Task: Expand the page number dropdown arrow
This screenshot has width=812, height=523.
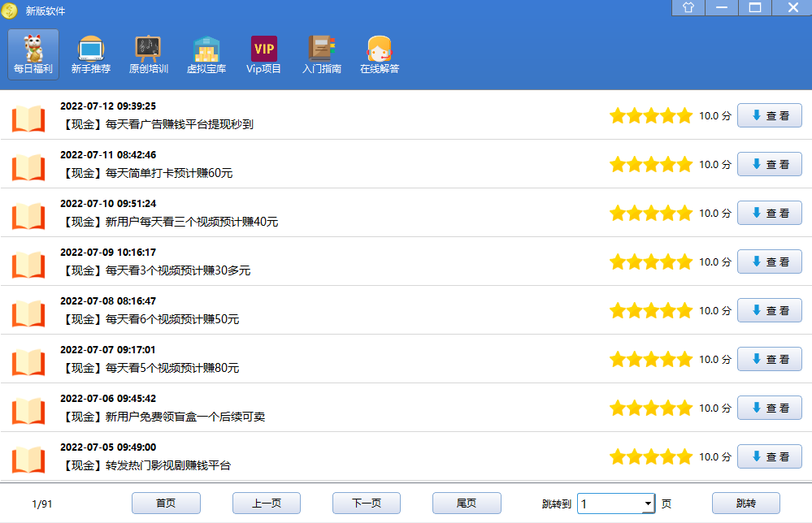Action: point(648,504)
